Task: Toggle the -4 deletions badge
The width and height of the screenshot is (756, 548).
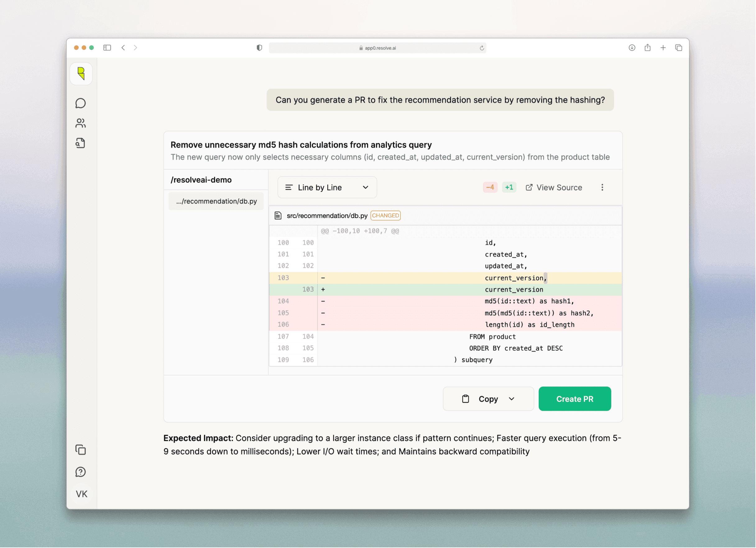Action: click(x=490, y=187)
